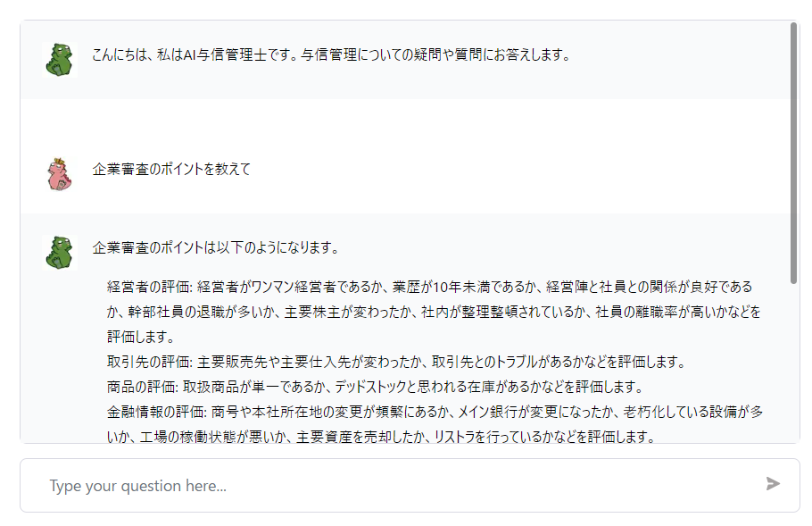Click the green dinosaur avatar beside the greeting
The height and width of the screenshot is (526, 812).
pos(59,60)
